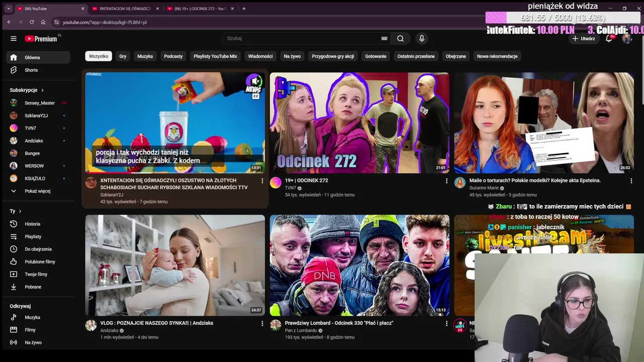
Task: Open more options for XNTENTACION video
Action: 262,181
